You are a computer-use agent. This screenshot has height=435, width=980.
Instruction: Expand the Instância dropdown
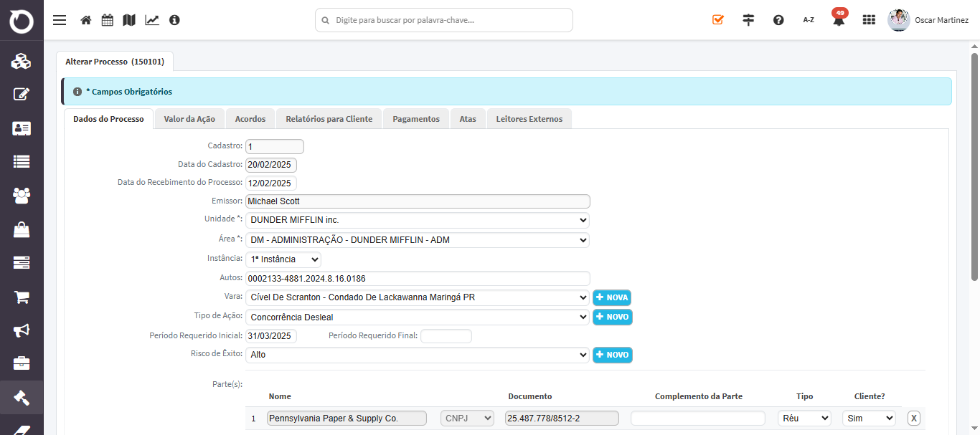click(x=283, y=259)
